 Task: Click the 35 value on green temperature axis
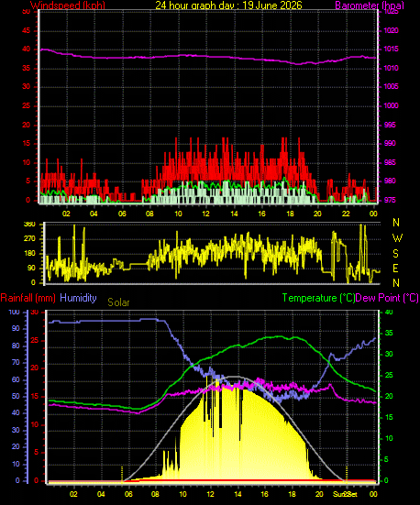tap(389, 333)
